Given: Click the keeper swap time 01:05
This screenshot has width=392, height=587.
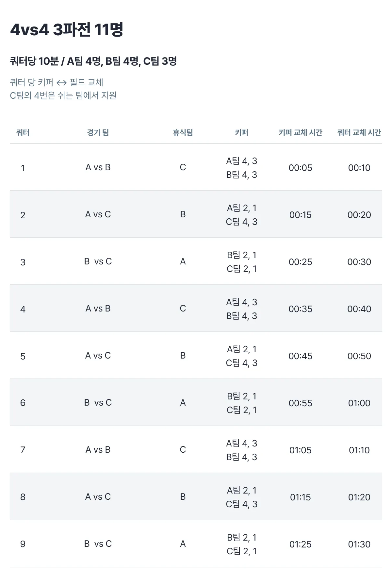Looking at the screenshot, I should [x=300, y=450].
